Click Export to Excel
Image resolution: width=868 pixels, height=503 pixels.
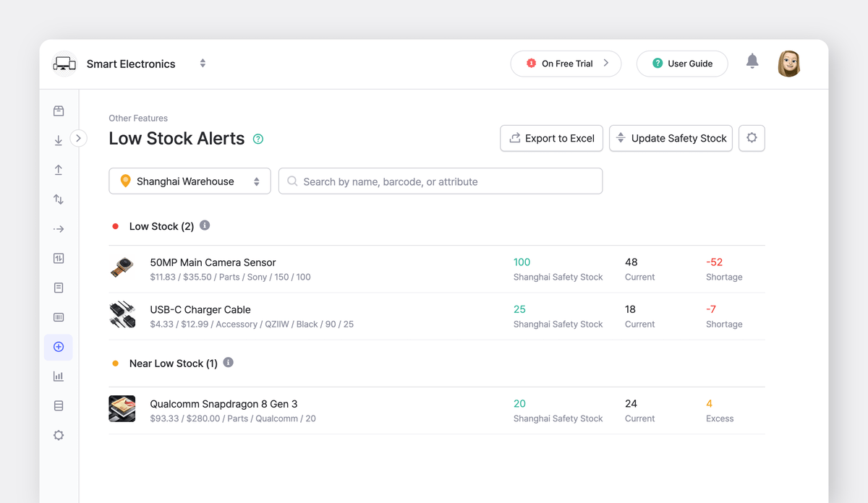coord(551,138)
